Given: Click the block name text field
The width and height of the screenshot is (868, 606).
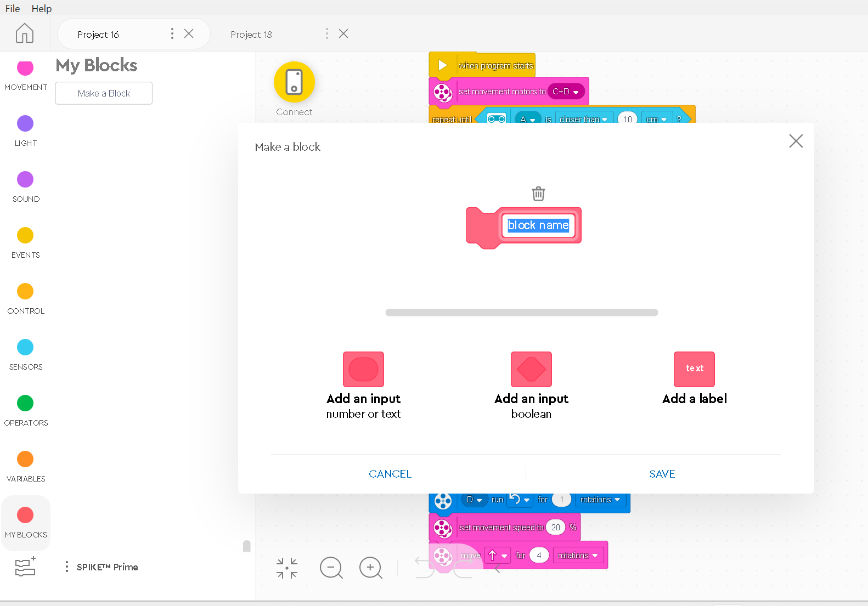Looking at the screenshot, I should (x=538, y=225).
